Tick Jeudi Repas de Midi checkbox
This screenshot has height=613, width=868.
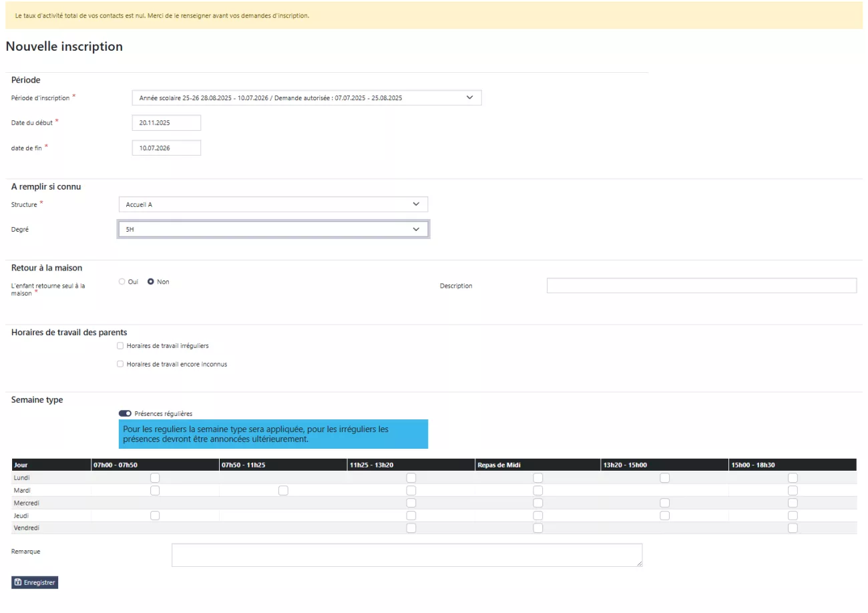coord(537,516)
